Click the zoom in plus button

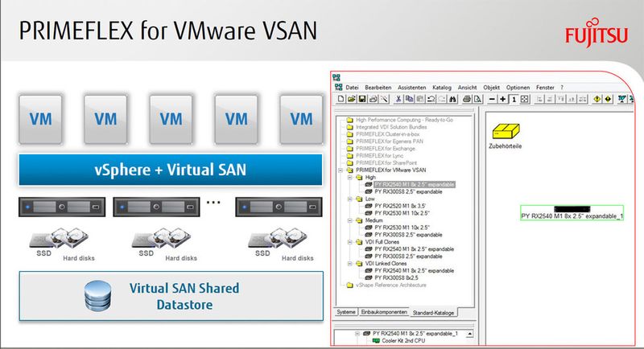(x=502, y=99)
